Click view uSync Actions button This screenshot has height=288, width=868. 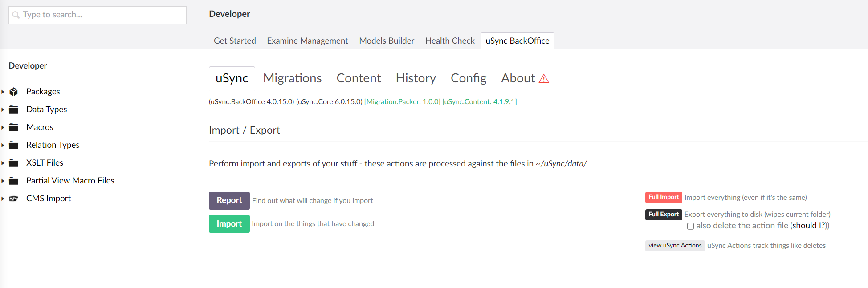pos(675,246)
